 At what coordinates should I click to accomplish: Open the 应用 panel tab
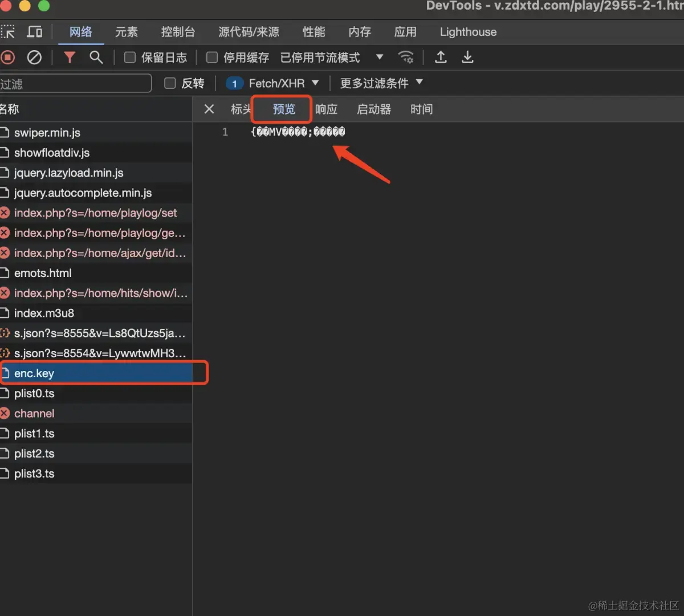(405, 32)
